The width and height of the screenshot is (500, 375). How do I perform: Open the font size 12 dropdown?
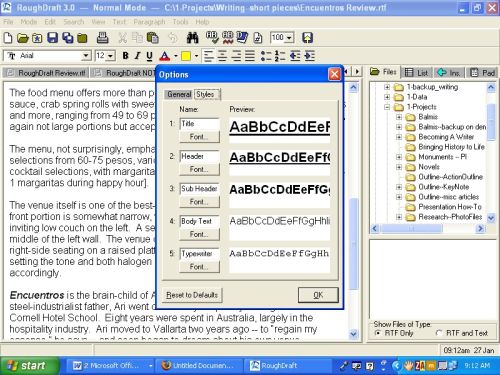110,56
